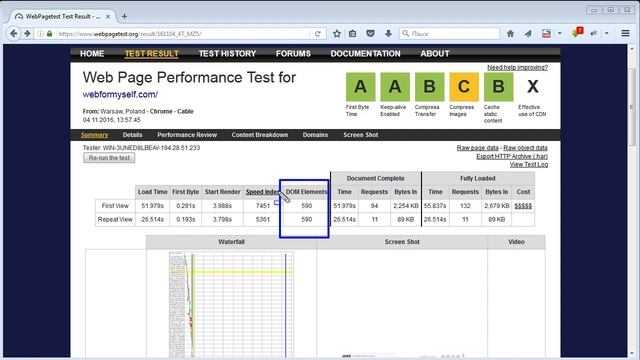Click the Pocket save icon
Screen dimensions: 640x360
point(370,34)
